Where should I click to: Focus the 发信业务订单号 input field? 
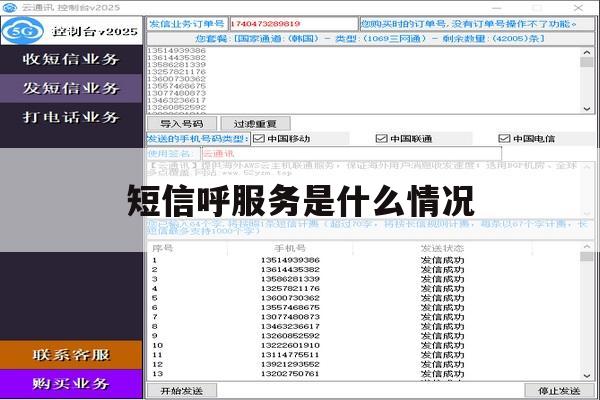tap(293, 24)
